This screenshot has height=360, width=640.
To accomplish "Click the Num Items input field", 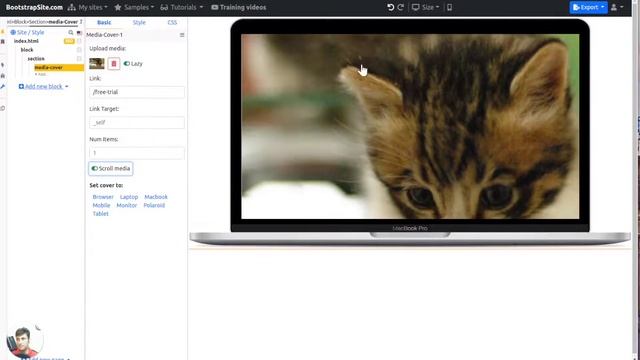I will [137, 153].
